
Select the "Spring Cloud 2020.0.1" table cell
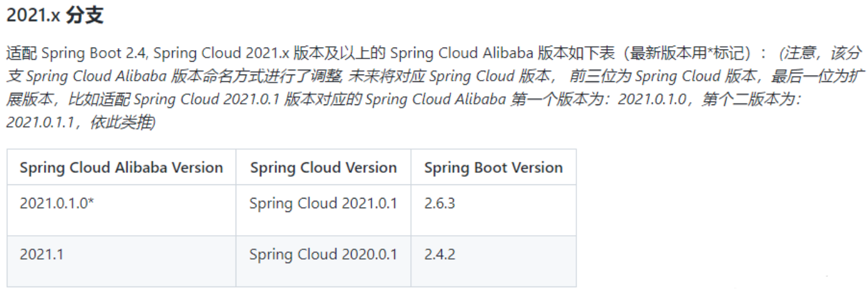coord(323,255)
